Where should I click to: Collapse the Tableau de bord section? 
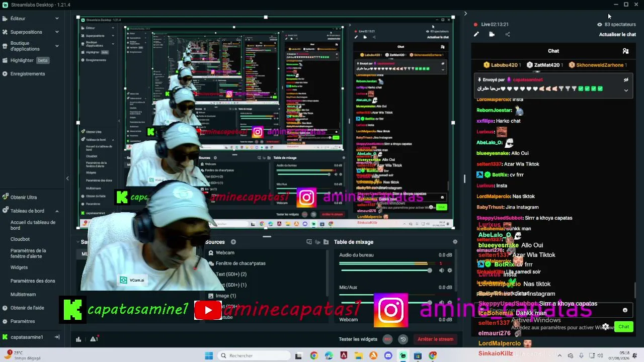point(57,211)
